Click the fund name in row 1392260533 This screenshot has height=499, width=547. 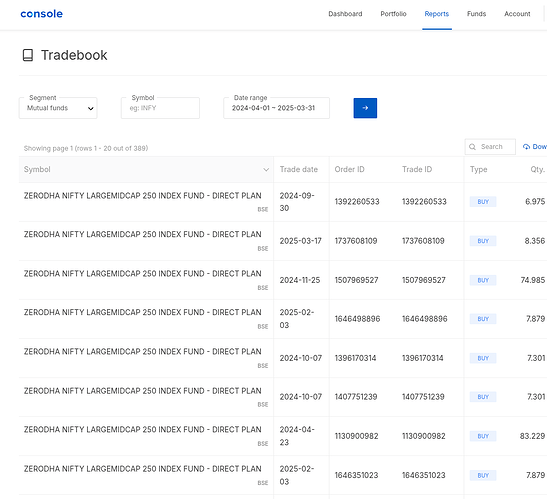pyautogui.click(x=142, y=196)
